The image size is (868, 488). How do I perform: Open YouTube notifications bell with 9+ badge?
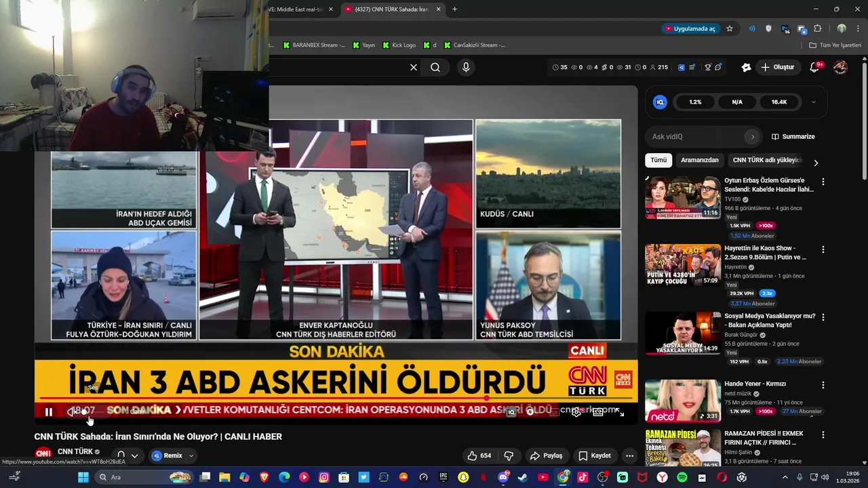click(816, 67)
